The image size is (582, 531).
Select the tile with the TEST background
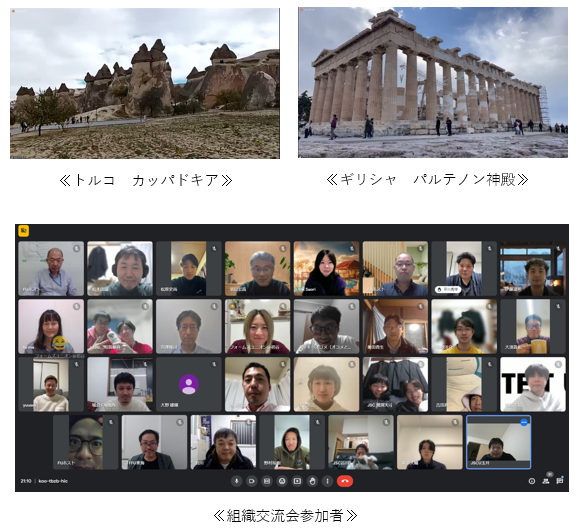[533, 384]
